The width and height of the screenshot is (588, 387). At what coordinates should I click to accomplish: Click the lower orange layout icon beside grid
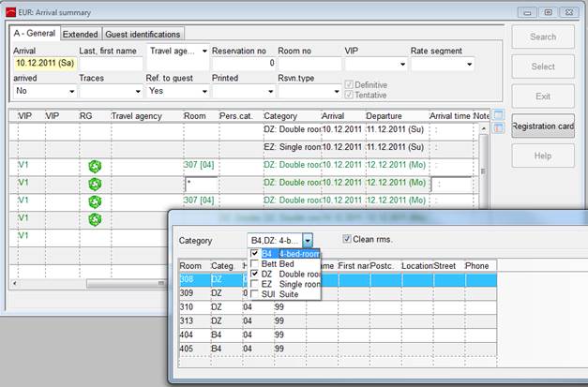(498, 128)
